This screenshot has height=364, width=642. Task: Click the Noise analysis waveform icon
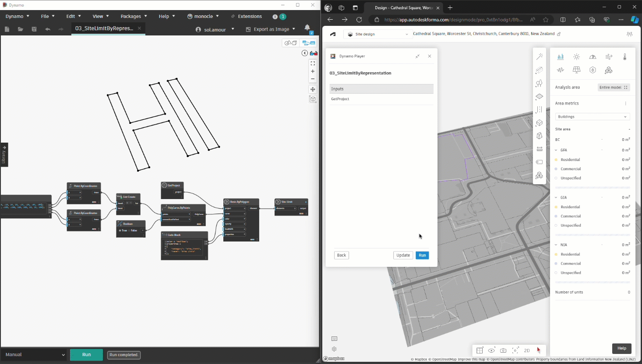coord(561,70)
